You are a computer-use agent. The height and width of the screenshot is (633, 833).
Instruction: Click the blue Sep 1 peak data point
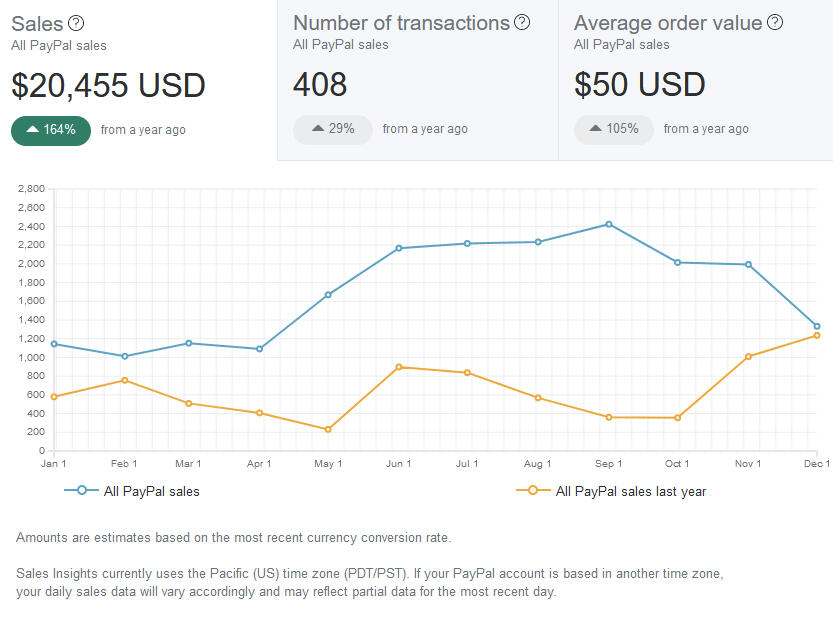pyautogui.click(x=609, y=224)
